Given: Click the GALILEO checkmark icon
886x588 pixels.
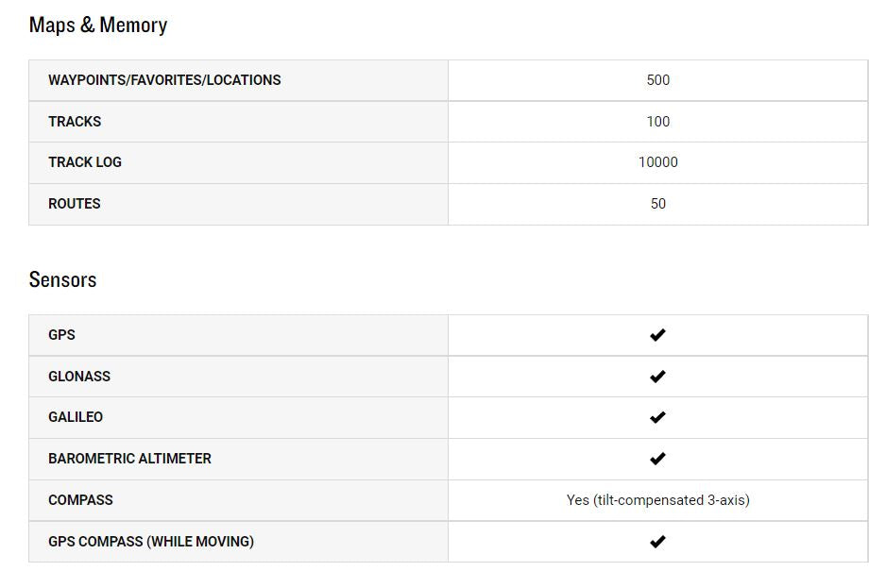Looking at the screenshot, I should click(657, 417).
